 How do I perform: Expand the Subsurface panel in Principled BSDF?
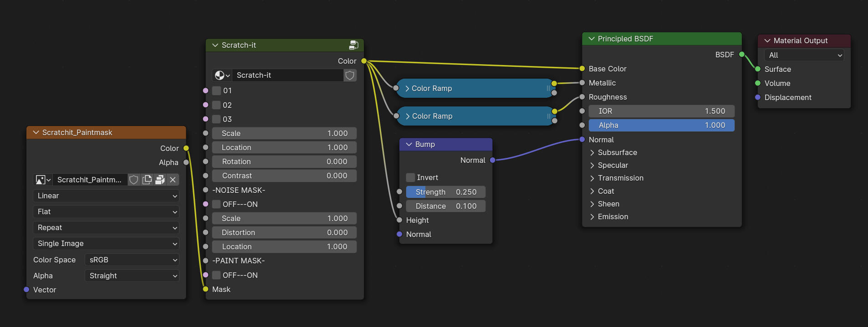click(592, 153)
